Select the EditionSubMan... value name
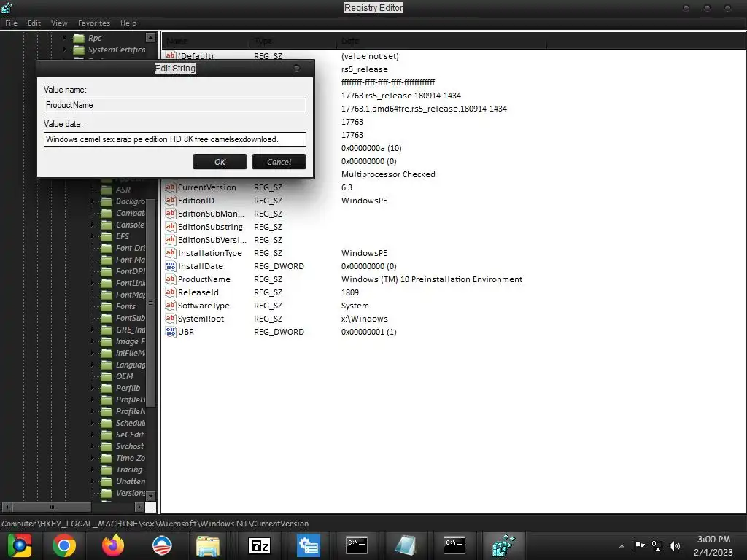Viewport: 747px width, 560px height. 211,214
